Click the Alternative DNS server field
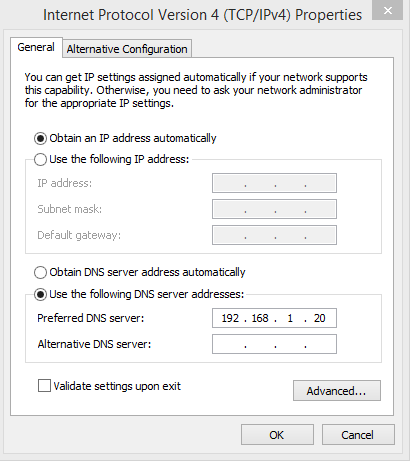410x463 pixels. pos(274,344)
